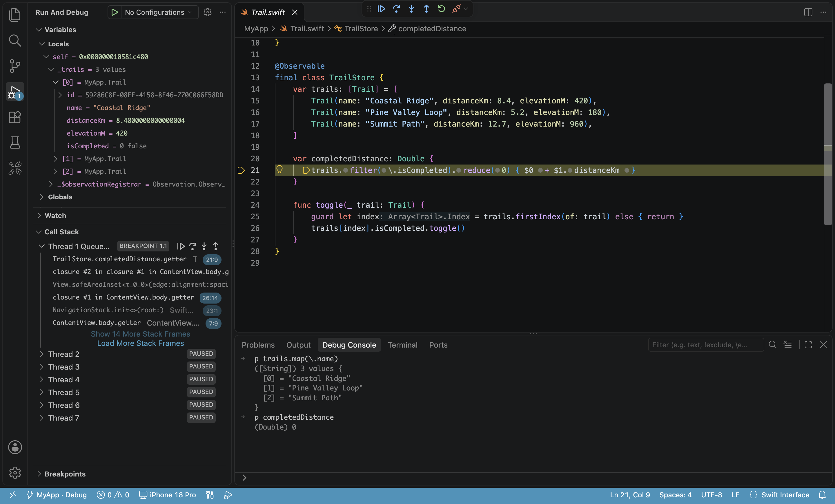Collapse the Variables section

[x=39, y=30]
